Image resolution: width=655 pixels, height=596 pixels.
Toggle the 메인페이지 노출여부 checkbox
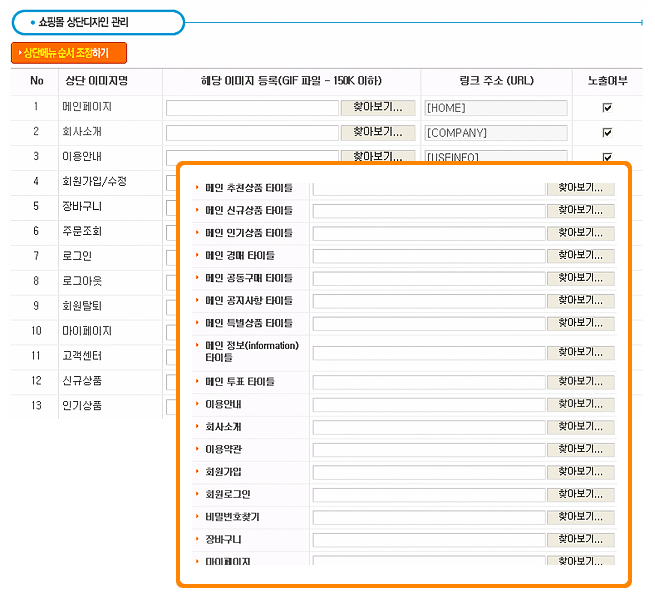606,108
